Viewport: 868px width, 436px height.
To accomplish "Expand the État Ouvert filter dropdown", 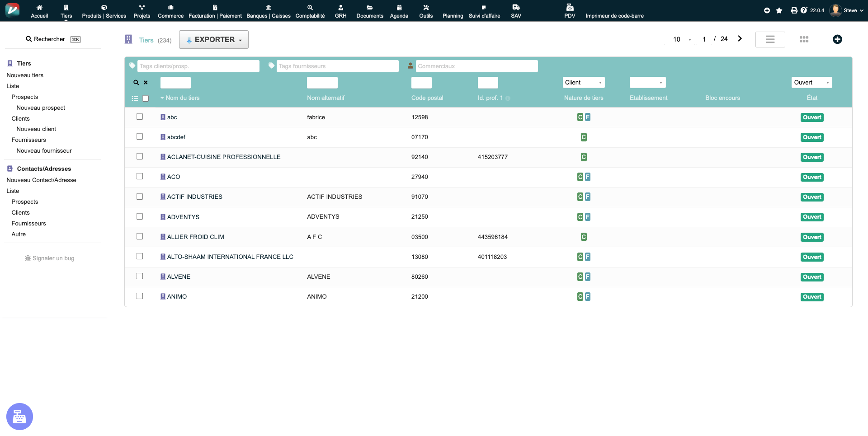I will click(811, 83).
